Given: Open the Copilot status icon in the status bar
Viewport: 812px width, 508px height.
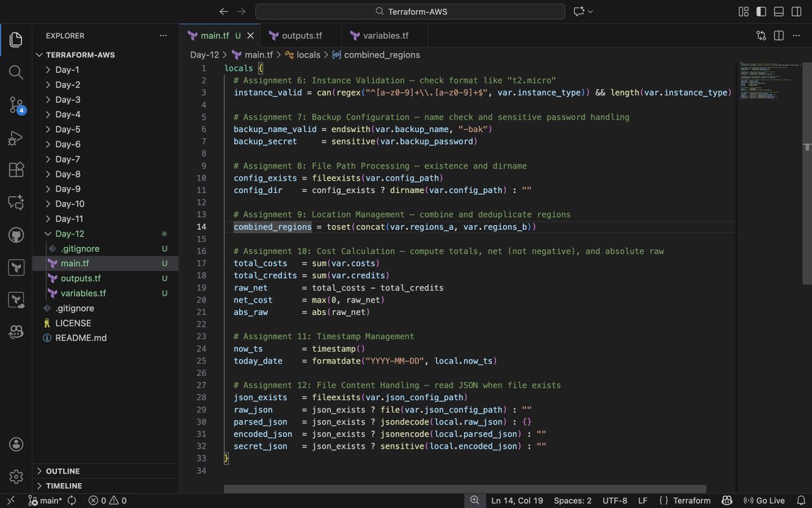Looking at the screenshot, I should (x=727, y=501).
